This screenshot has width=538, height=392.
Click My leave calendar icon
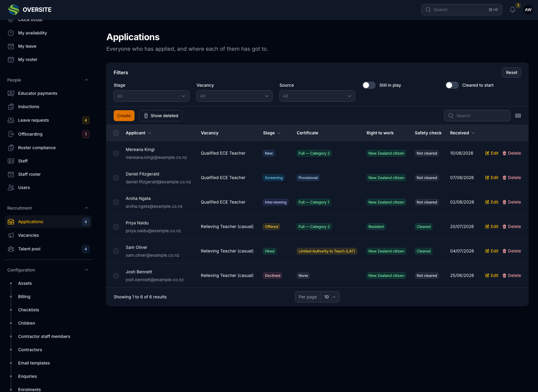(11, 46)
